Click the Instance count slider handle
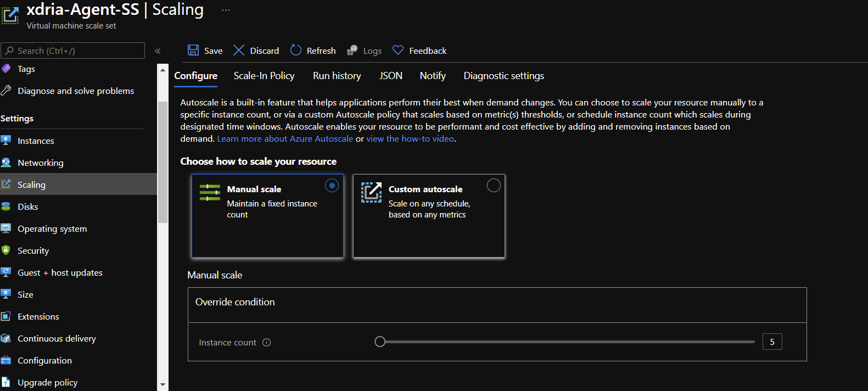Viewport: 868px width, 391px height. 380,342
